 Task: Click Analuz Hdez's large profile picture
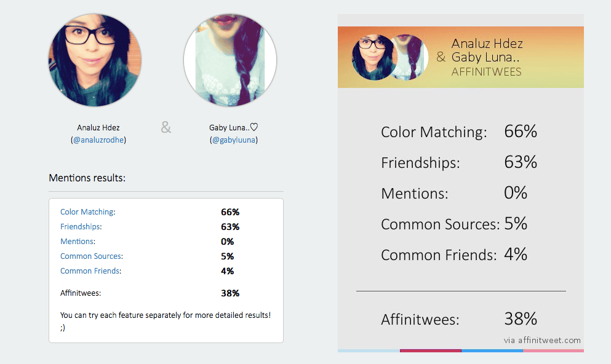click(95, 60)
